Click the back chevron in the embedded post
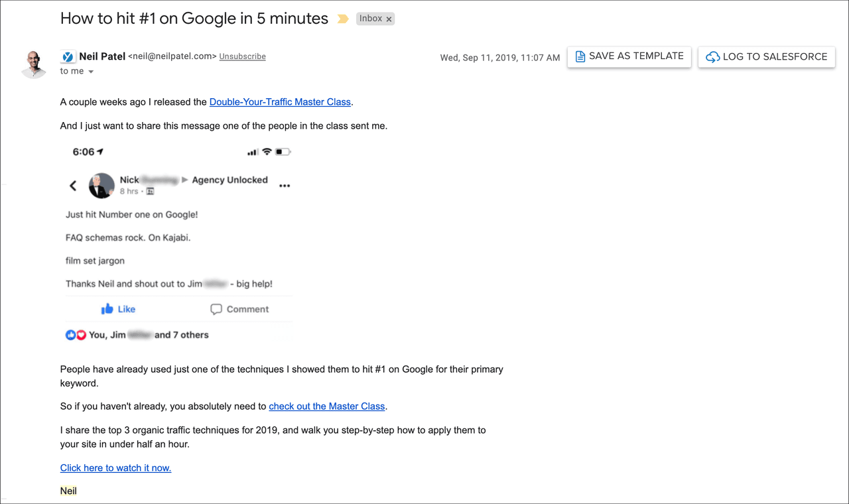849x504 pixels. [x=73, y=186]
